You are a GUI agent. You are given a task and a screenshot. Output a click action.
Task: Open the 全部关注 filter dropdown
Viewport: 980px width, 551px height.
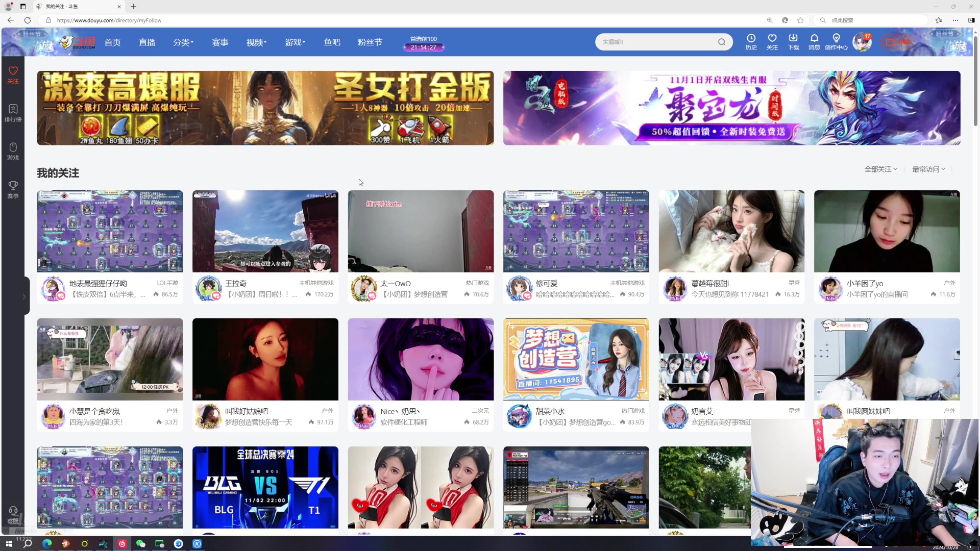[879, 169]
